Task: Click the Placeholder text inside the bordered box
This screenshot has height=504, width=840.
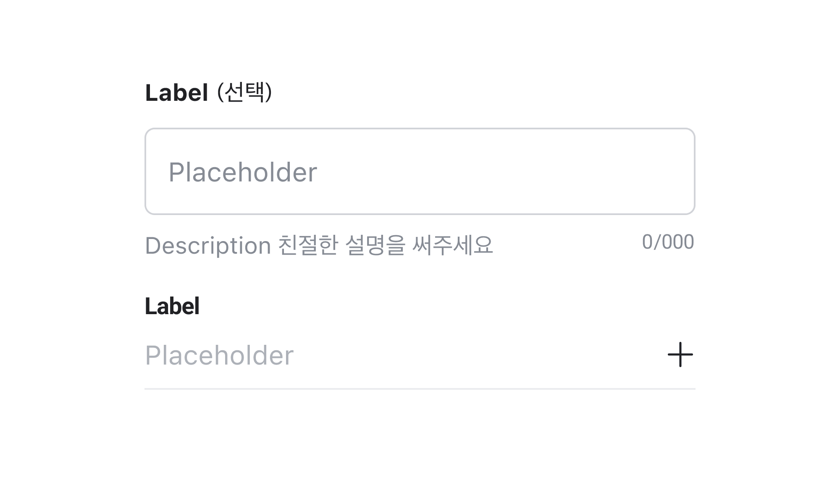Action: pyautogui.click(x=243, y=172)
